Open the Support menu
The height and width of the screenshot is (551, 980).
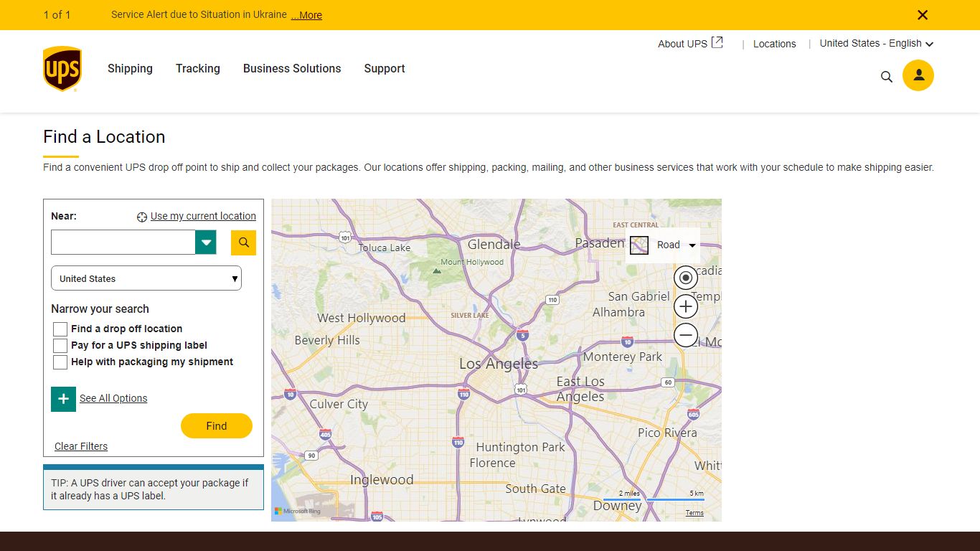(x=385, y=69)
